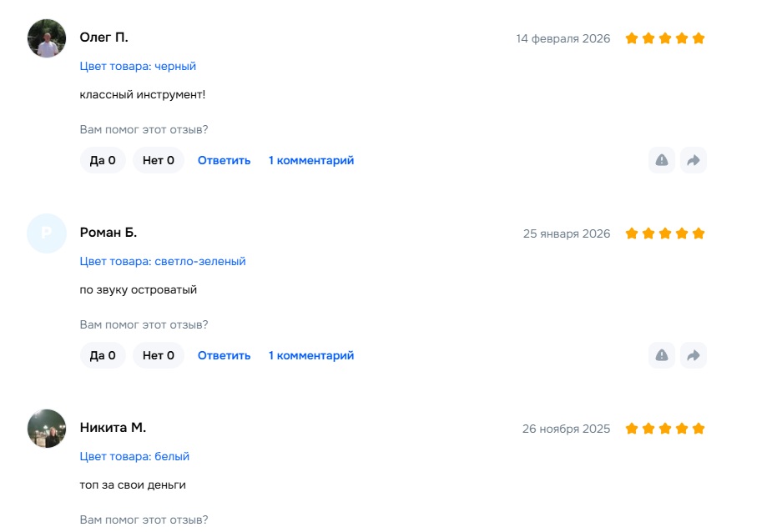
Task: Expand 1 комментарий under Олег П.'s review
Action: (311, 160)
